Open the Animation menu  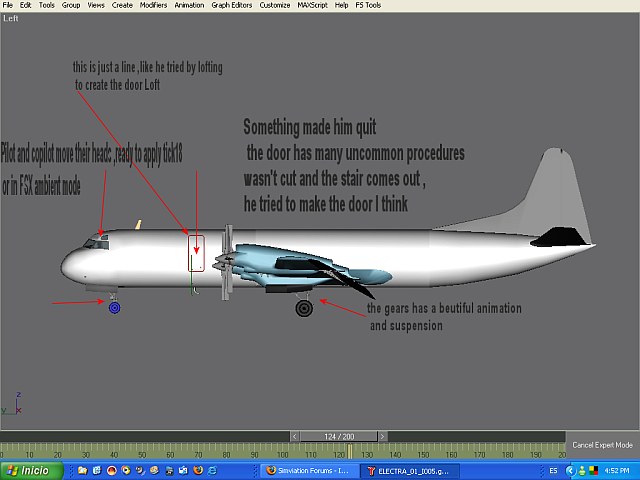(189, 5)
